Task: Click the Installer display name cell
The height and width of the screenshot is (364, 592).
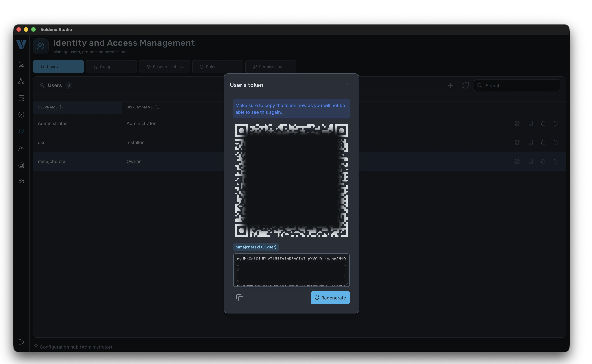Action: tap(135, 142)
